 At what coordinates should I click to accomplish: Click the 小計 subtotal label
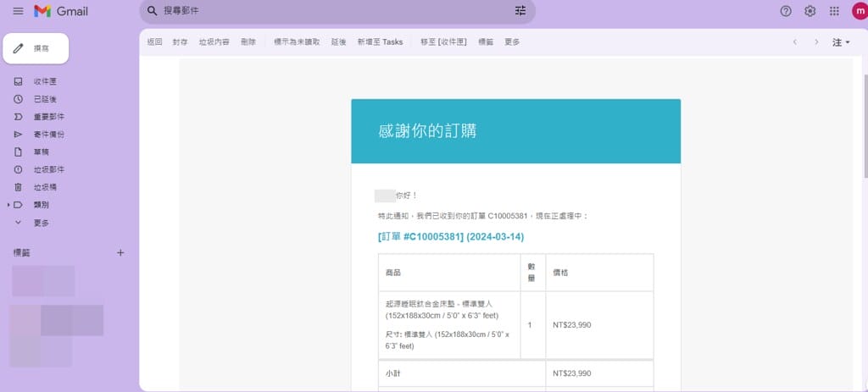[x=393, y=373]
